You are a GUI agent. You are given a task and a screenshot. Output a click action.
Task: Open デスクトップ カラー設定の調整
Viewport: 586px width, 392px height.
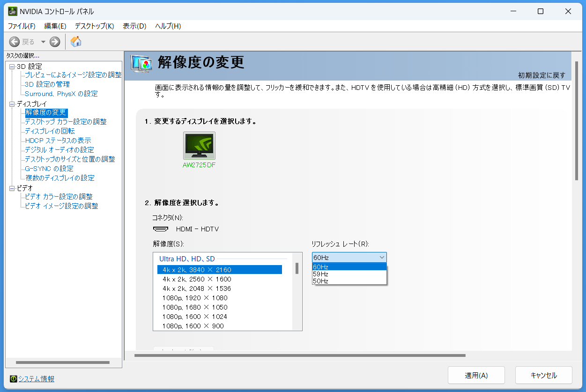click(66, 122)
